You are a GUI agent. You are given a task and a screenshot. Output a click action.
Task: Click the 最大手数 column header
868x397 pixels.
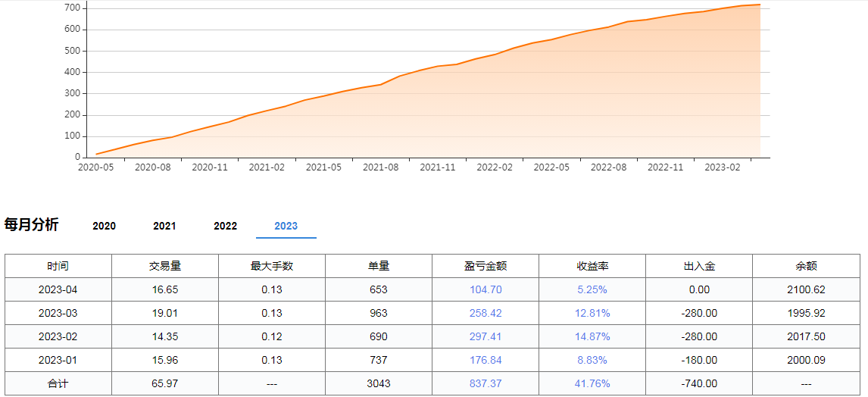tap(272, 267)
